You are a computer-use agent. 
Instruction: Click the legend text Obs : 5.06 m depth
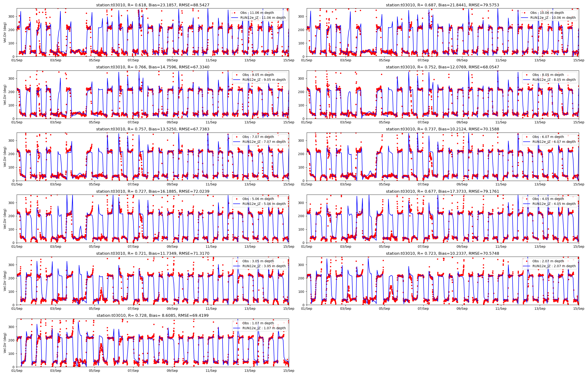258,199
